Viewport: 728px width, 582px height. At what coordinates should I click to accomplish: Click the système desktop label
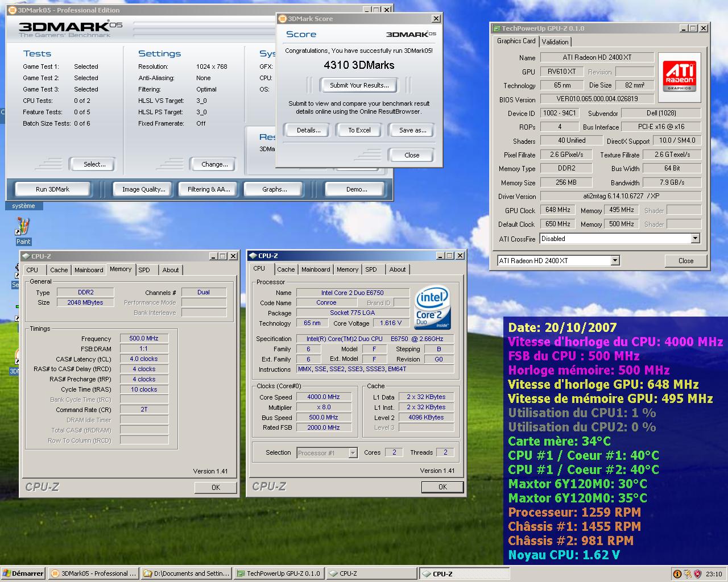(x=23, y=206)
